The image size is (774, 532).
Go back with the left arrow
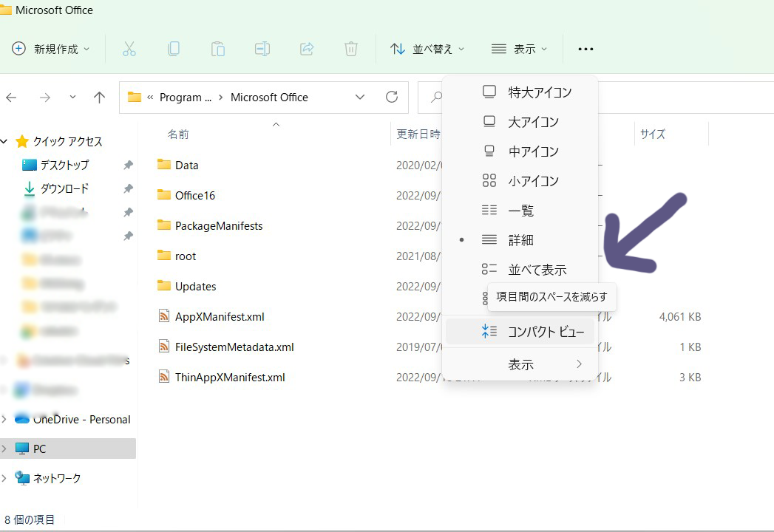click(11, 98)
